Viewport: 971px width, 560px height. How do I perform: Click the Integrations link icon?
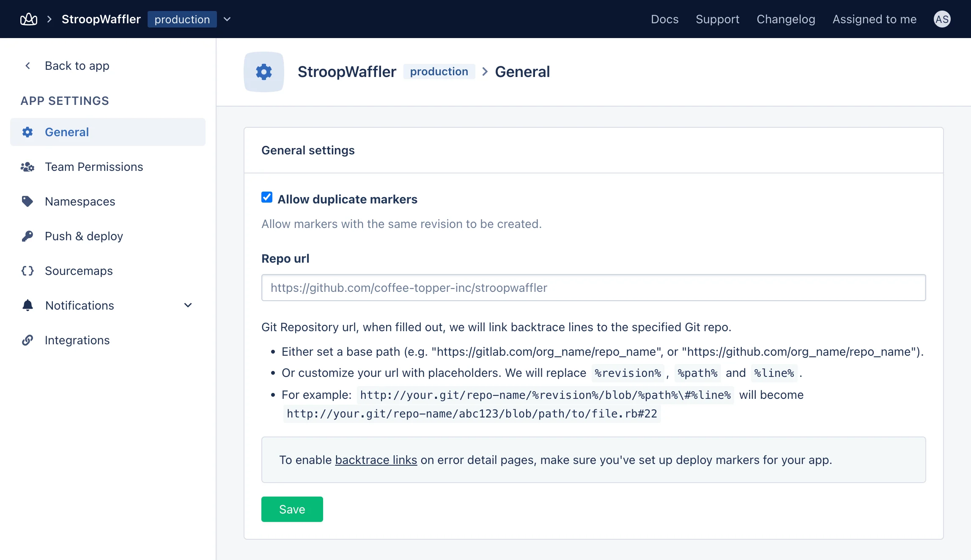(x=27, y=340)
